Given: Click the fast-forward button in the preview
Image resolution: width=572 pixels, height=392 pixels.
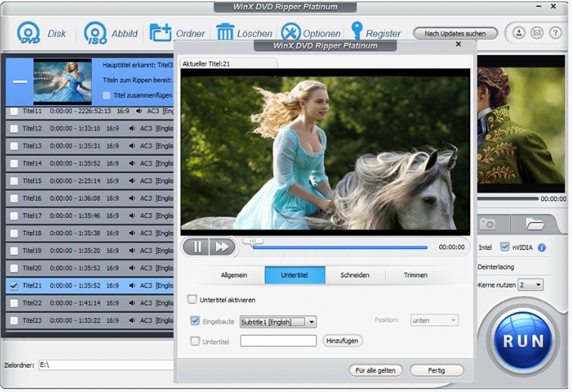Looking at the screenshot, I should 222,247.
